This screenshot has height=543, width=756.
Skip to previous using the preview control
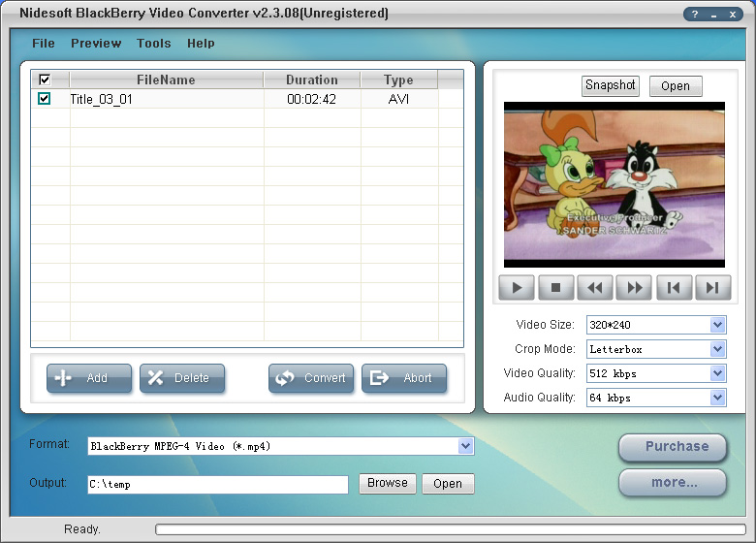[674, 287]
